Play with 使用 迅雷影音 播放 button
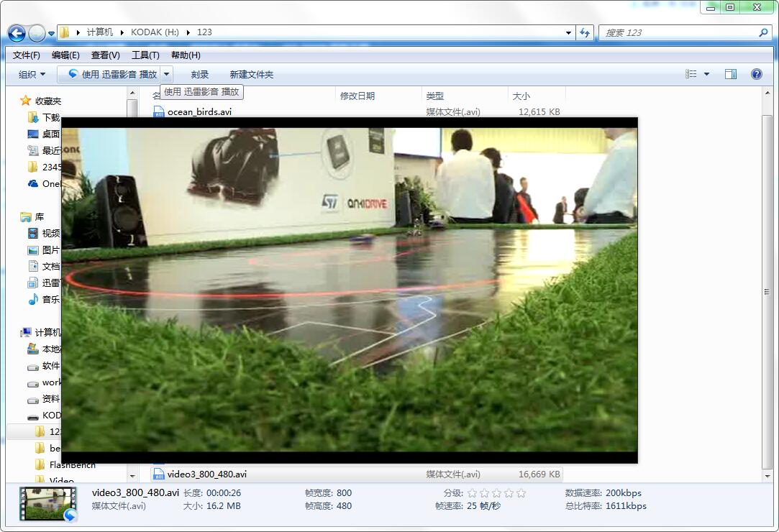Screen dimensions: 779x532 tap(110, 75)
